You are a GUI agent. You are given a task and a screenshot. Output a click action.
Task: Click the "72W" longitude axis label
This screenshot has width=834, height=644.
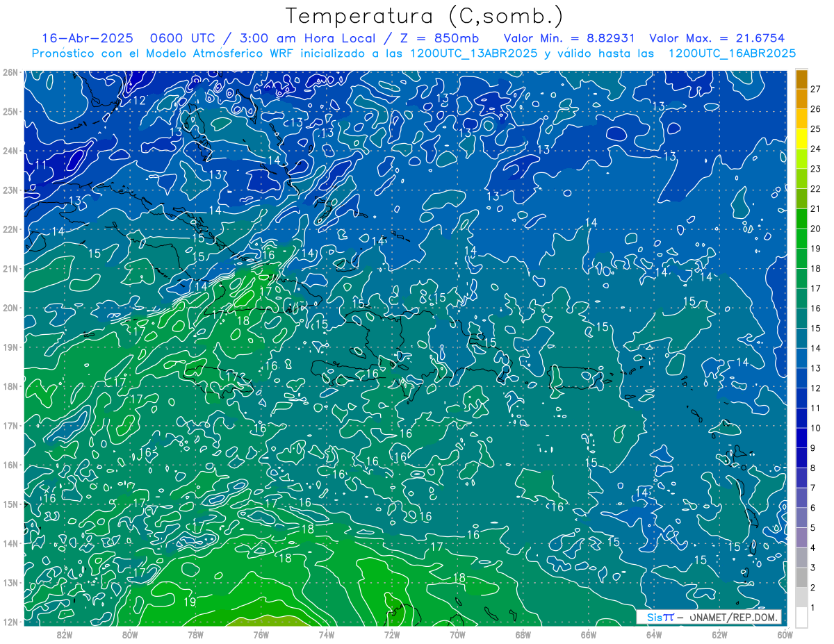pyautogui.click(x=392, y=634)
